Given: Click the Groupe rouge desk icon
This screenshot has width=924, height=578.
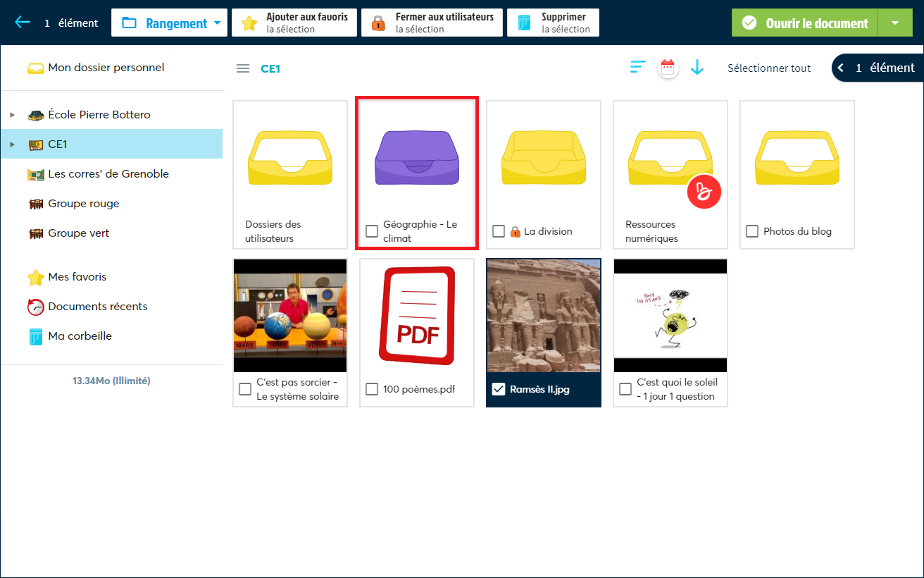Looking at the screenshot, I should tap(35, 204).
